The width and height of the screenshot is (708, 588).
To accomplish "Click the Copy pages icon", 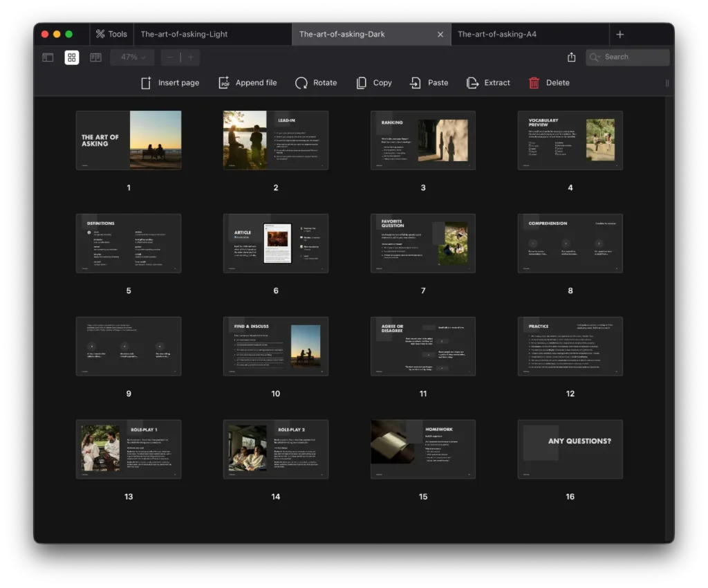I will (362, 83).
